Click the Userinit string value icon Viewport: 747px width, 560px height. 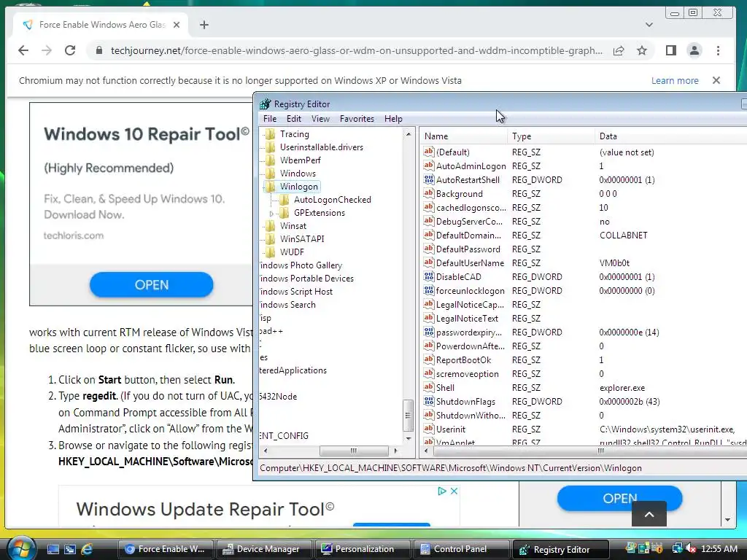428,429
